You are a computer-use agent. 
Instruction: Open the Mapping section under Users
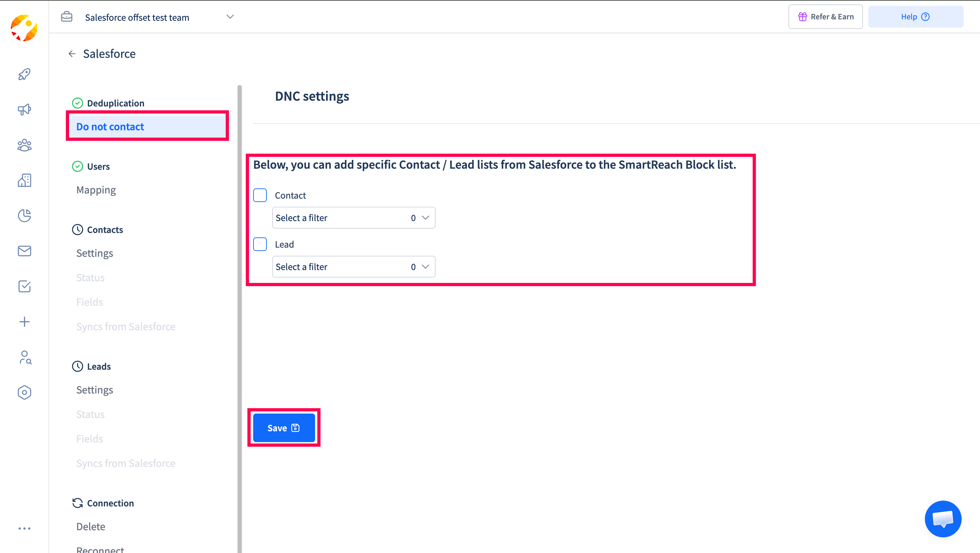(96, 190)
